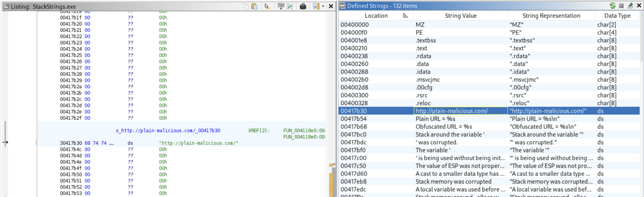Select 'Stack around the variable' string row
This screenshot has height=197, width=644.
(x=489, y=135)
